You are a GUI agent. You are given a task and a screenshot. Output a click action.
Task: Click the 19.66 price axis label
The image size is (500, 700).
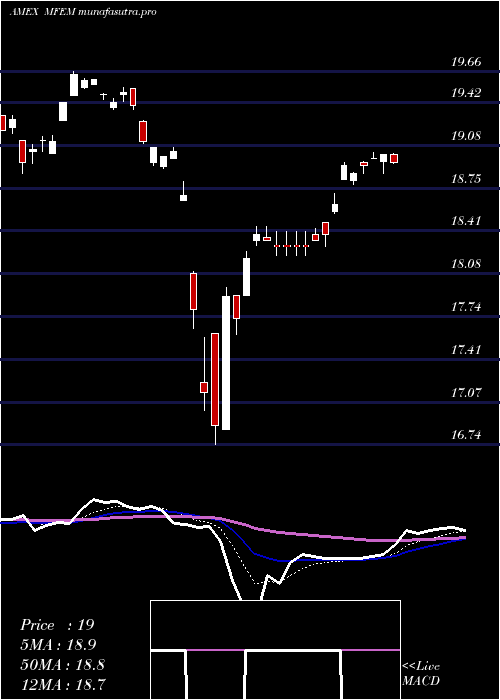(466, 62)
